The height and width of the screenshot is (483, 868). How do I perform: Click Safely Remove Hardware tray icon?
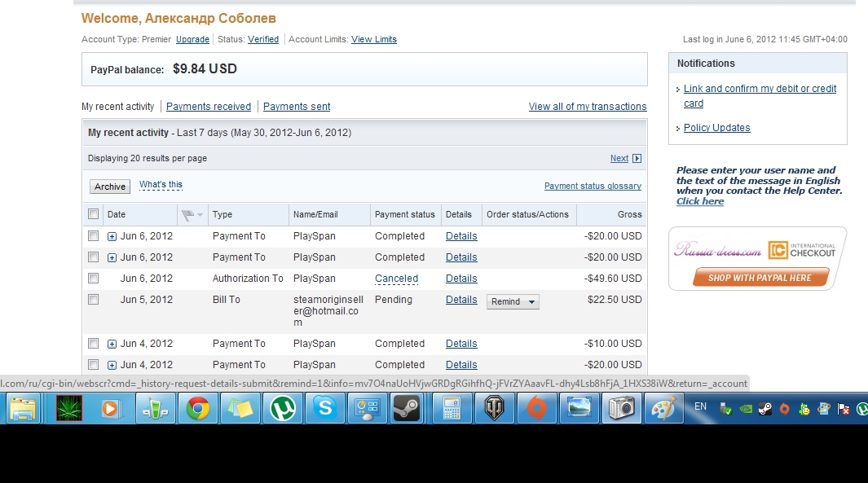(x=726, y=409)
